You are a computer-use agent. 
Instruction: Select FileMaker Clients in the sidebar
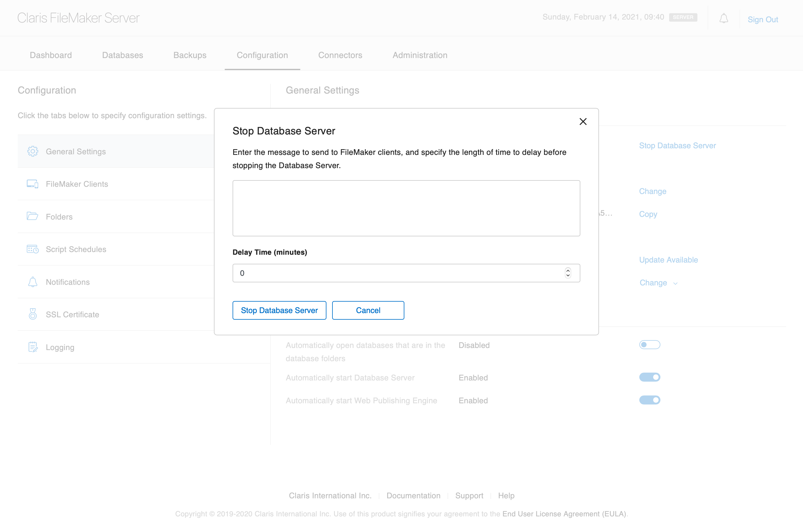tap(116, 184)
